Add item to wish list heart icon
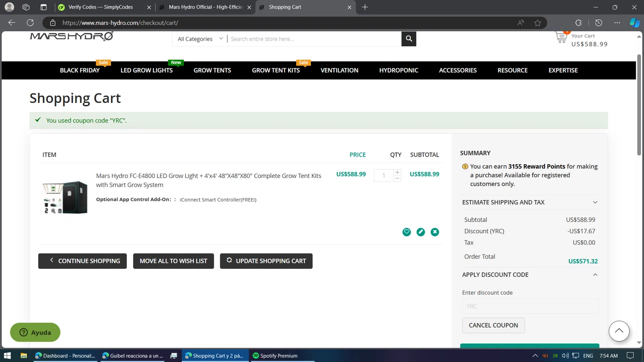Viewport: 644px width, 362px height. click(x=407, y=232)
